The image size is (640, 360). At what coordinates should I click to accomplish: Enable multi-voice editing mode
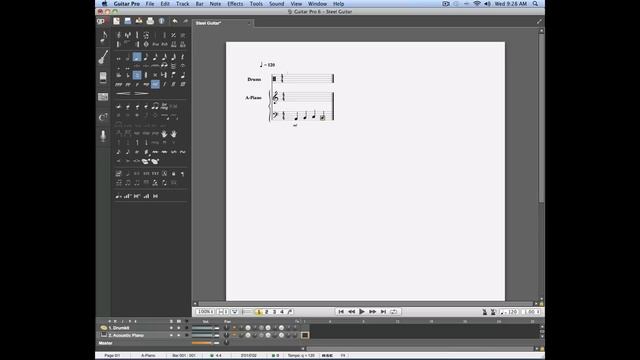tap(290, 312)
